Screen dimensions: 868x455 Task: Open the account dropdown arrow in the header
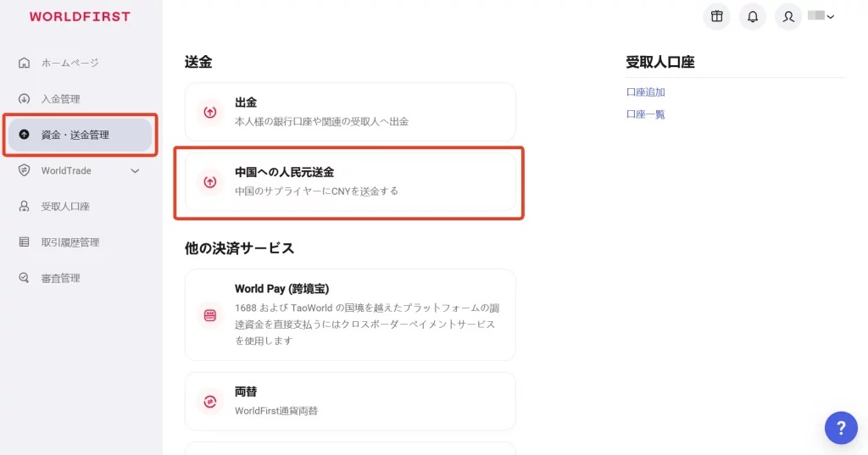pyautogui.click(x=831, y=17)
